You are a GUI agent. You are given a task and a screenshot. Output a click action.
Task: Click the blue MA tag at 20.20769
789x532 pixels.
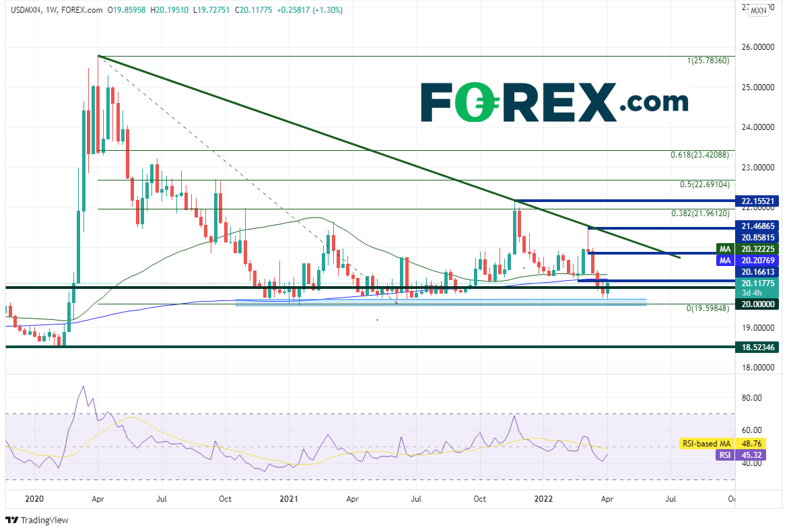pos(724,260)
